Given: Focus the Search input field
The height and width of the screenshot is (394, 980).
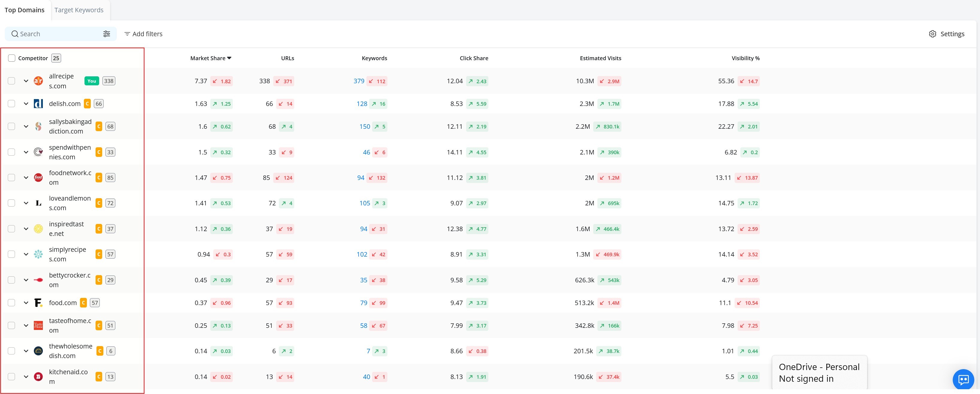Looking at the screenshot, I should (61, 34).
